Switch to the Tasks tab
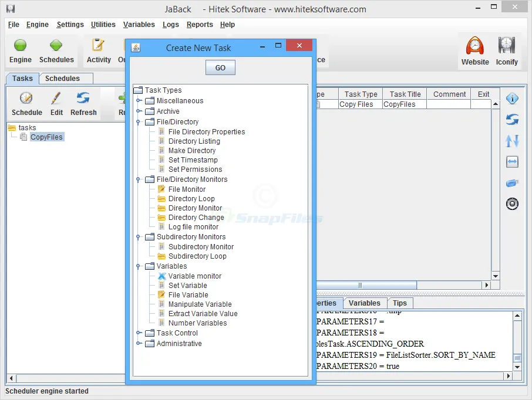The image size is (532, 400). 22,79
